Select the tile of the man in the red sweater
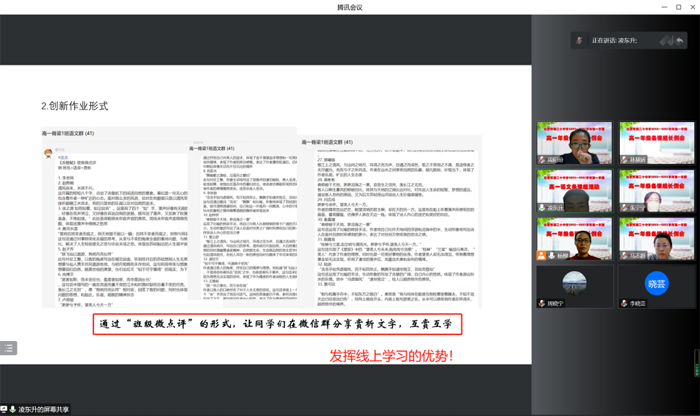The height and width of the screenshot is (416, 700). tap(575, 239)
